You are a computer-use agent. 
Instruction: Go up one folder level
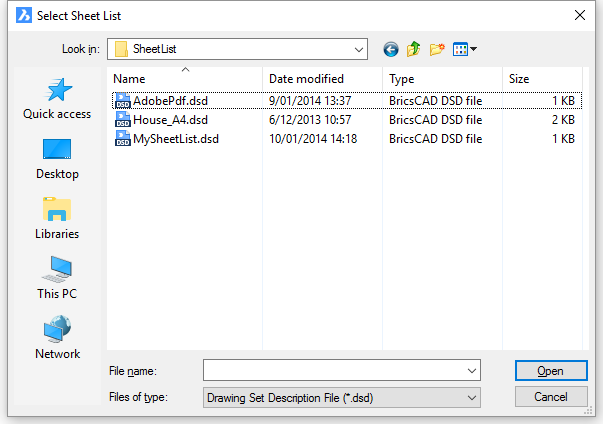point(413,49)
